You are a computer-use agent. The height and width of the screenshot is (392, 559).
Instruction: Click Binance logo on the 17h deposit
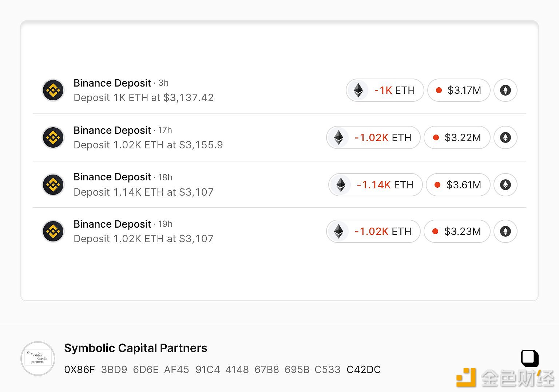(53, 137)
